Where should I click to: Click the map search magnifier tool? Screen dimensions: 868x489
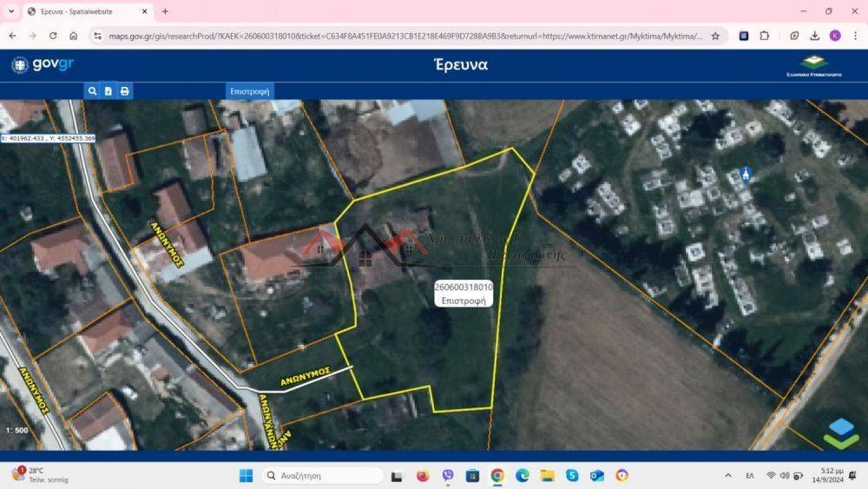click(x=92, y=91)
